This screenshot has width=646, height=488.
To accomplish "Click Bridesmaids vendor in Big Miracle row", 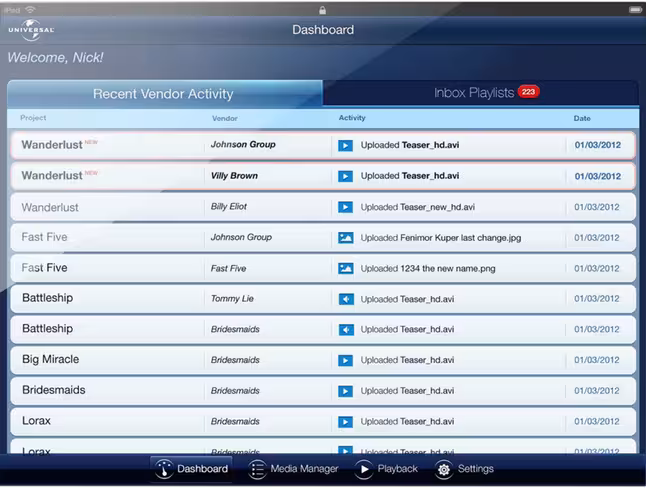I will pyautogui.click(x=235, y=360).
